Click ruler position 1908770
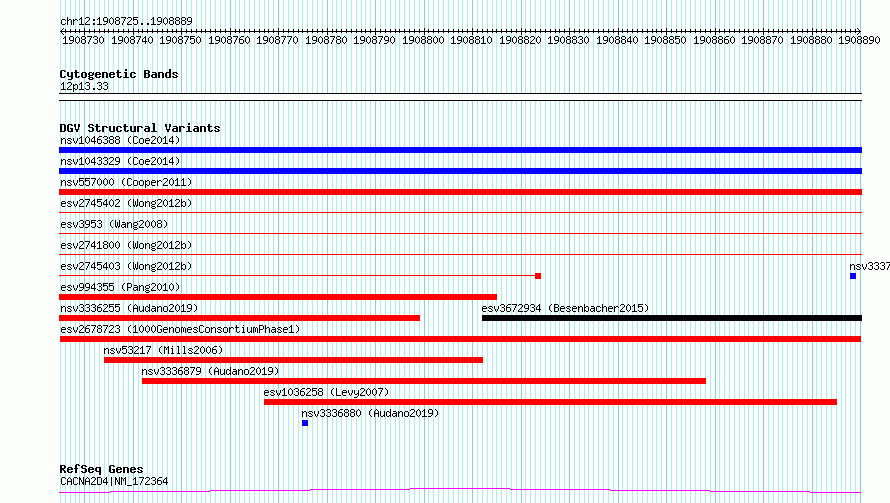890x503 pixels. (x=278, y=40)
